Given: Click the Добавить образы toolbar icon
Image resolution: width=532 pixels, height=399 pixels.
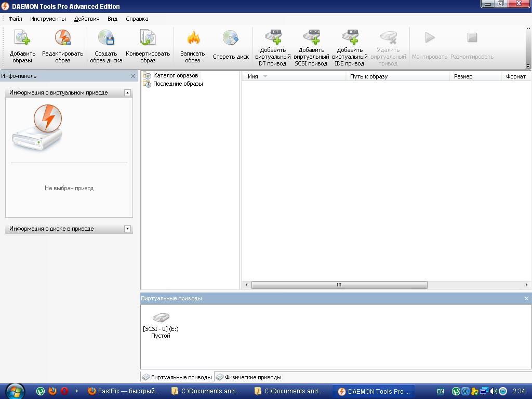Looking at the screenshot, I should (x=22, y=37).
